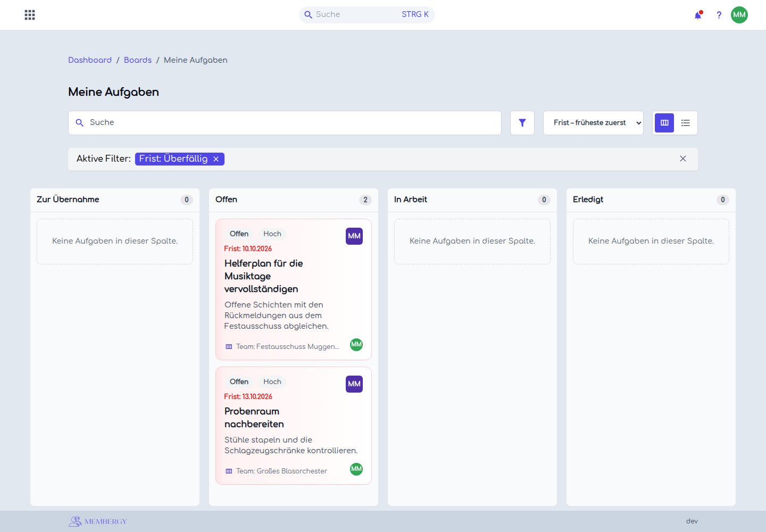Clear all active filters

683,159
